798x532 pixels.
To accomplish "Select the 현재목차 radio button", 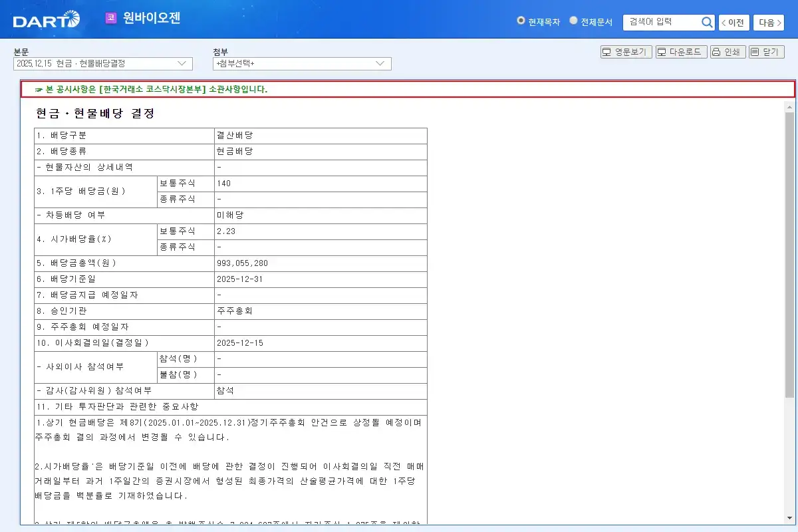I will pyautogui.click(x=520, y=19).
